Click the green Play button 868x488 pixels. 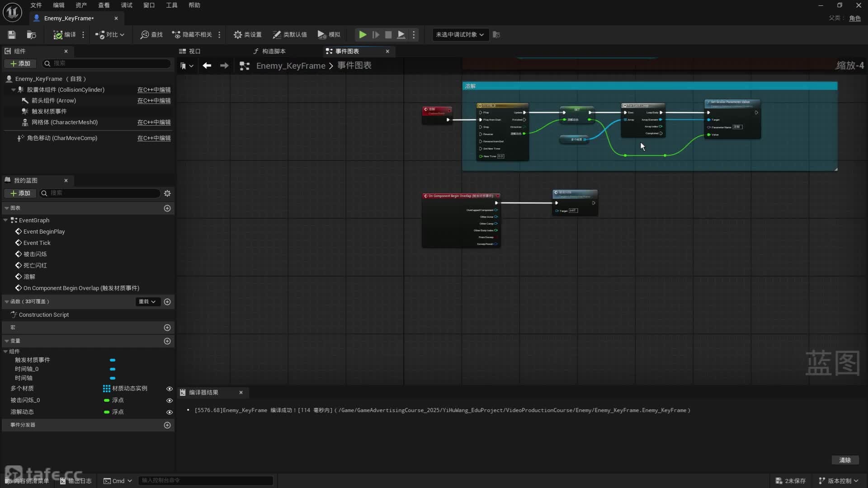362,35
